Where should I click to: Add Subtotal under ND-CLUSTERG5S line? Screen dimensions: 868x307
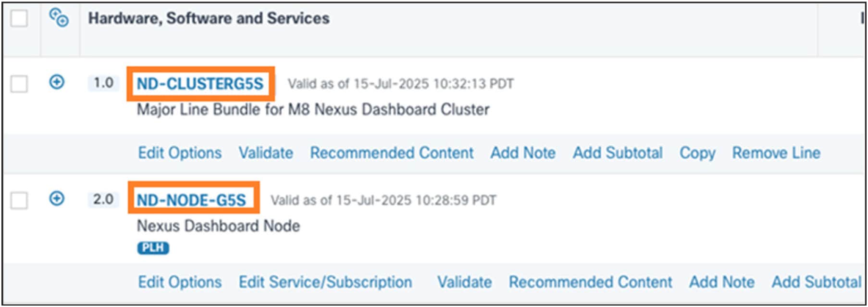pos(618,153)
